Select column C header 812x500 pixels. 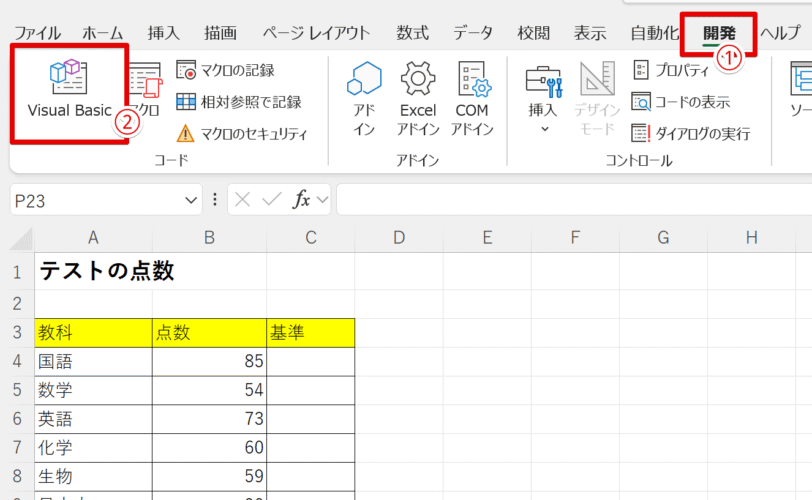pyautogui.click(x=311, y=238)
